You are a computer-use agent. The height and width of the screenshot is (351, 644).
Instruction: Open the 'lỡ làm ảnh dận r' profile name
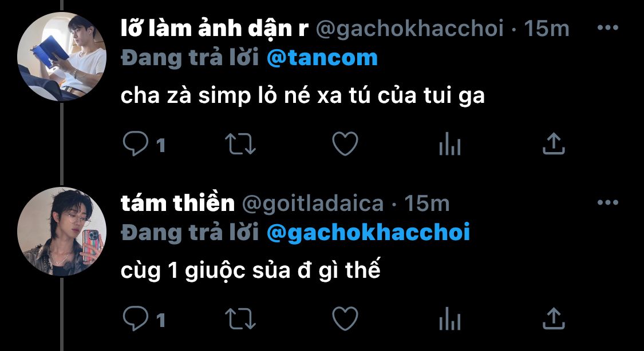(215, 28)
